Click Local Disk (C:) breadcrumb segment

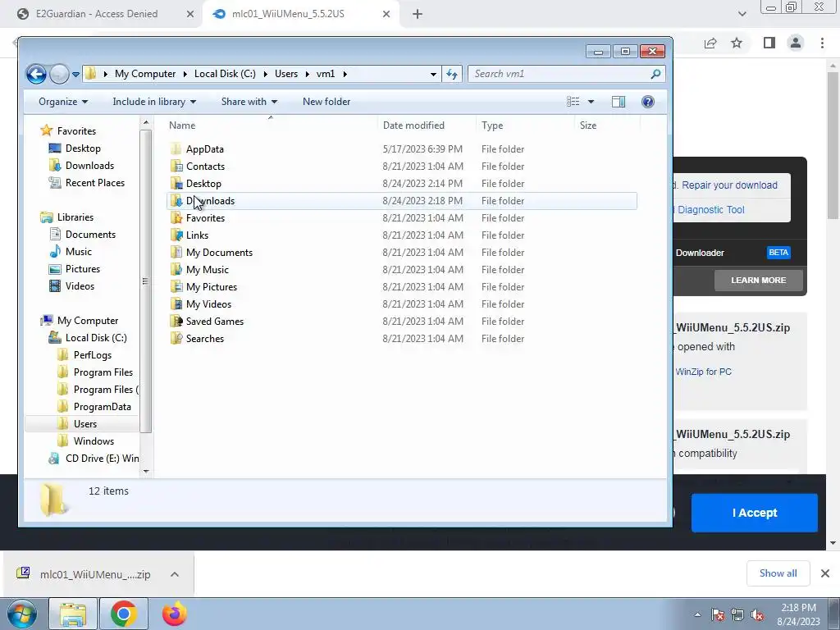point(225,74)
